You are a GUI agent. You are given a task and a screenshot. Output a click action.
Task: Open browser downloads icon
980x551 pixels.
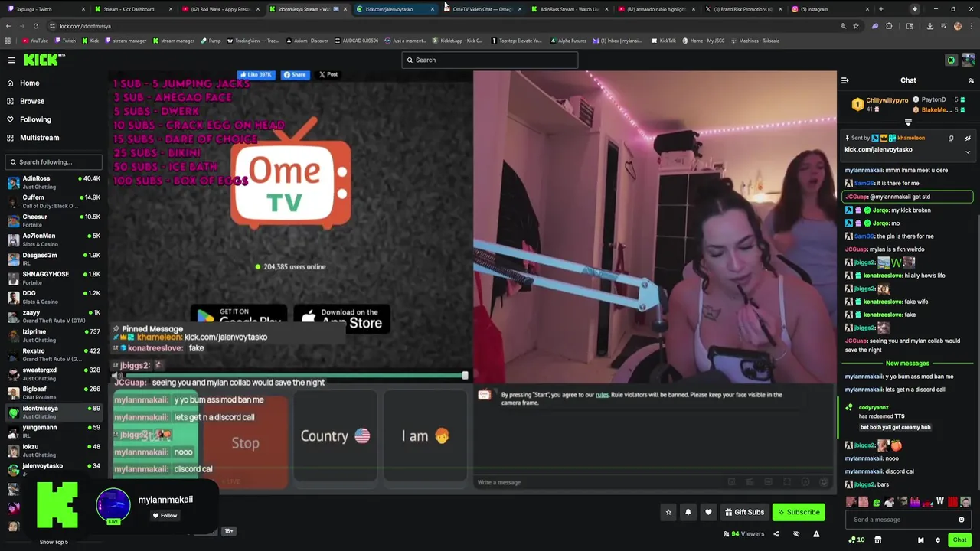(x=929, y=26)
